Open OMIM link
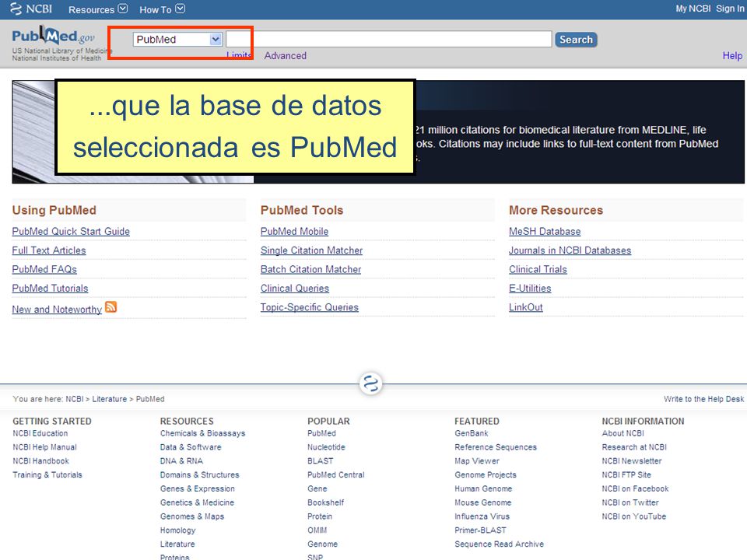This screenshot has width=747, height=560. coord(317,530)
